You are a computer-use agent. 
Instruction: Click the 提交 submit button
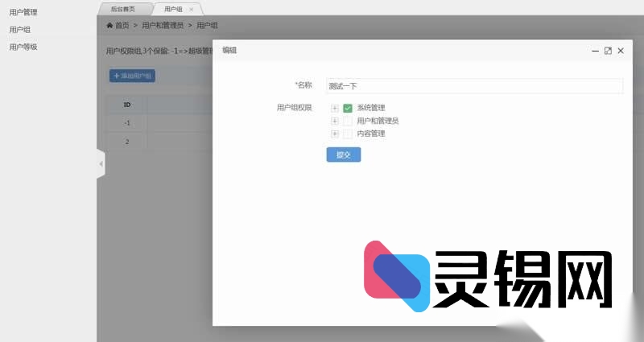tap(344, 155)
